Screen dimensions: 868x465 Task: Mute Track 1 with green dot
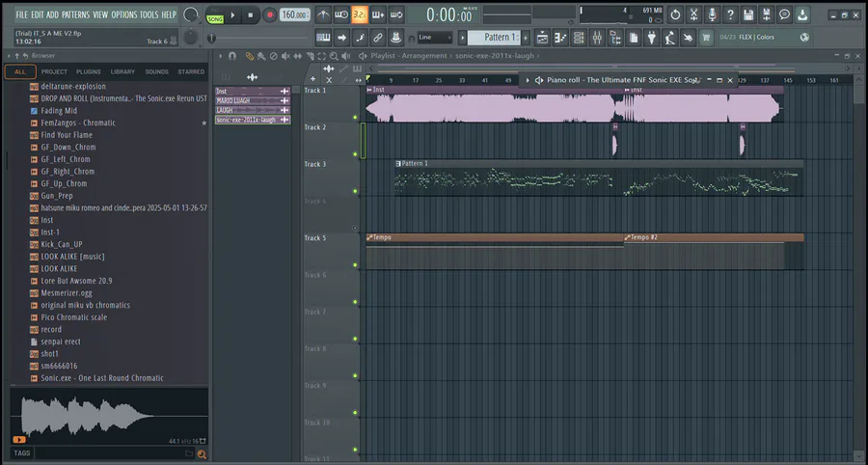(355, 118)
